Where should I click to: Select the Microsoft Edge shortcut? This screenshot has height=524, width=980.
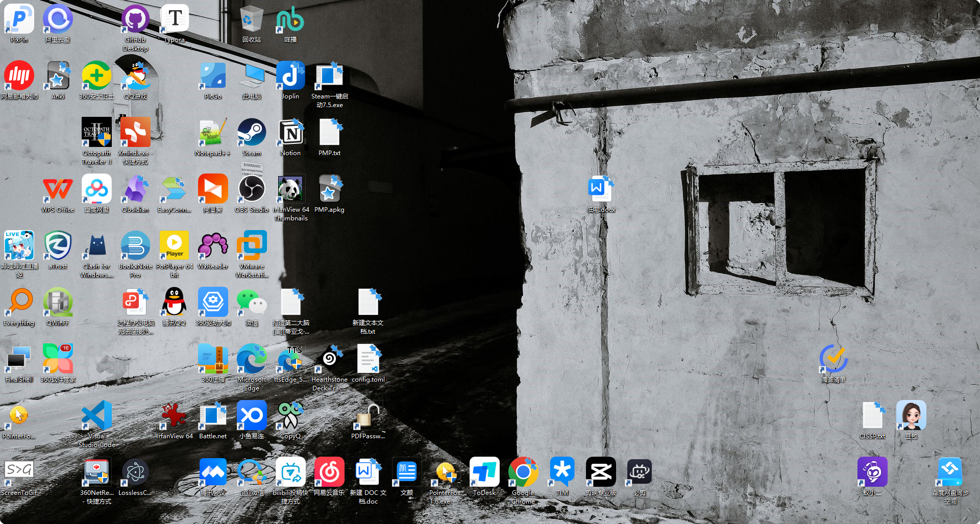(251, 360)
